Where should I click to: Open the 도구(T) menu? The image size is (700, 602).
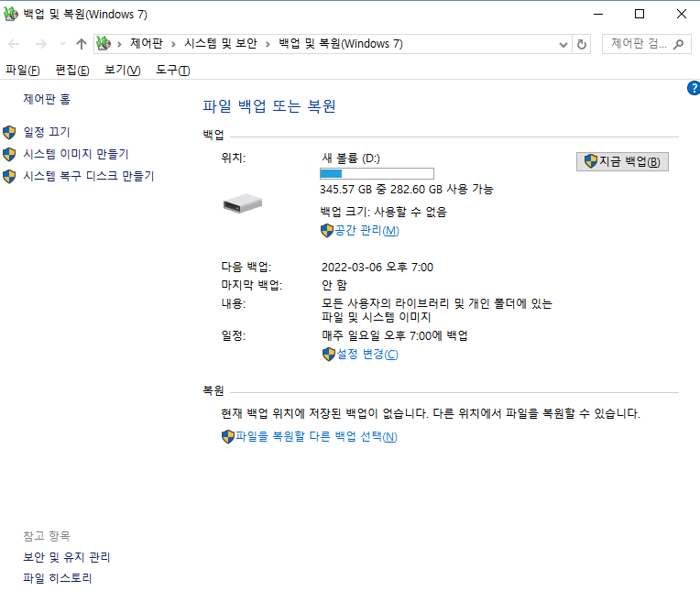tap(173, 71)
